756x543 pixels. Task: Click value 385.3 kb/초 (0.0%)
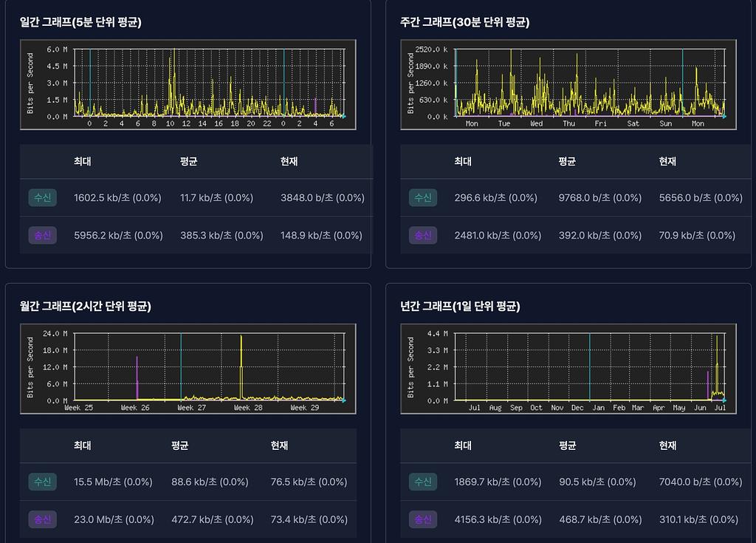221,236
